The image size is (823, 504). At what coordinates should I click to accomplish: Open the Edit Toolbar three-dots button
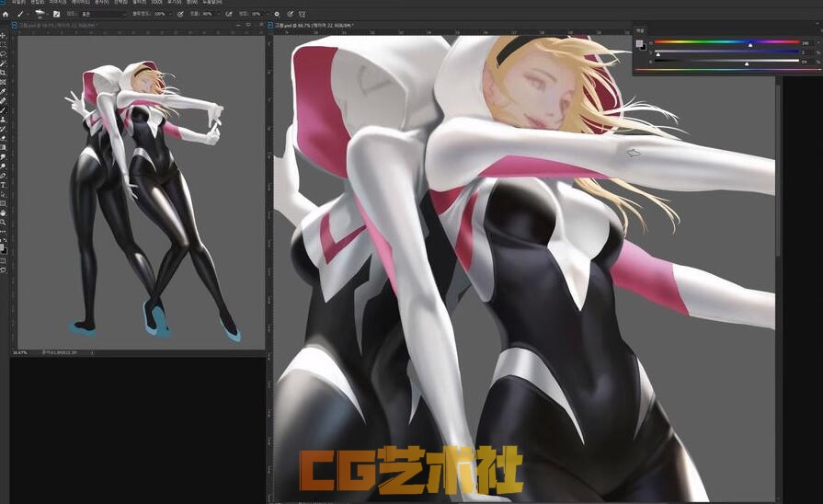3,232
